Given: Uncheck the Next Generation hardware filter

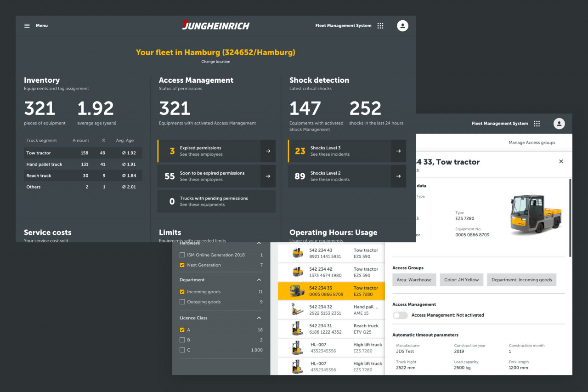Looking at the screenshot, I should tap(182, 265).
